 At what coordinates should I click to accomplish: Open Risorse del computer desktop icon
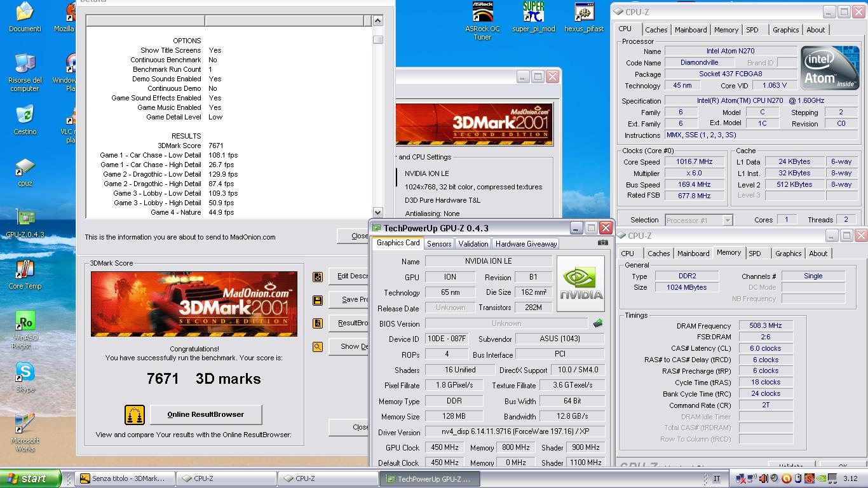(x=25, y=72)
